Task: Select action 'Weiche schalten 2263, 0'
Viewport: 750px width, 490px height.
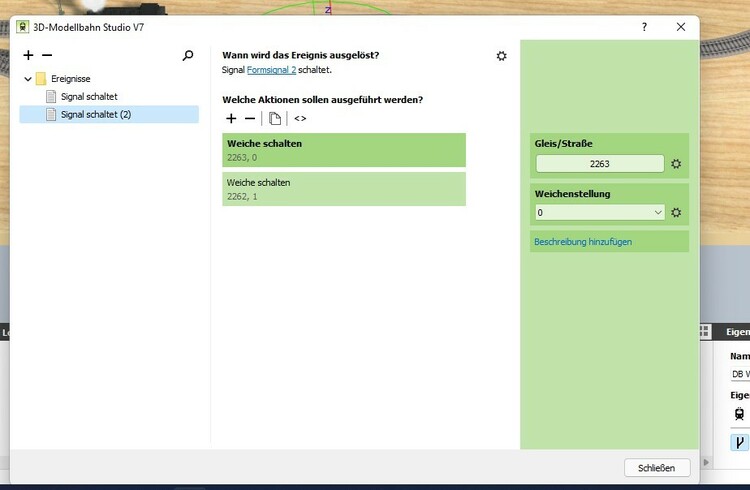Action: (x=344, y=150)
